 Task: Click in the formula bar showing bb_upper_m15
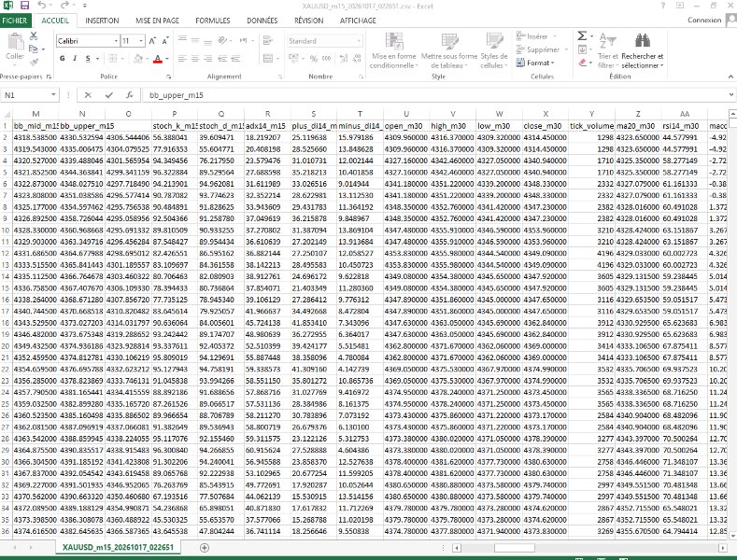pyautogui.click(x=434, y=95)
